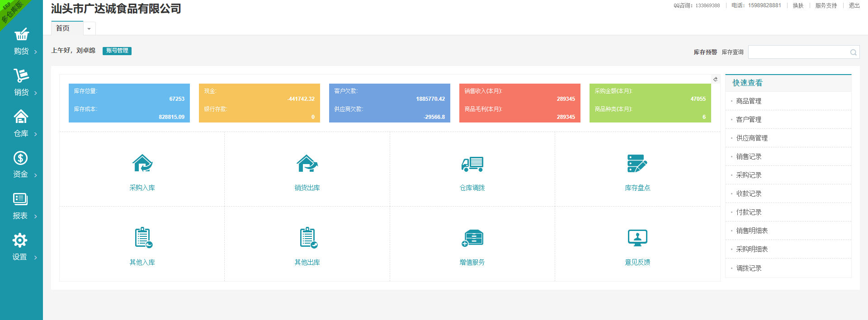Image resolution: width=868 pixels, height=320 pixels.
Task: Click the 其他出库 clipboard icon
Action: [309, 238]
